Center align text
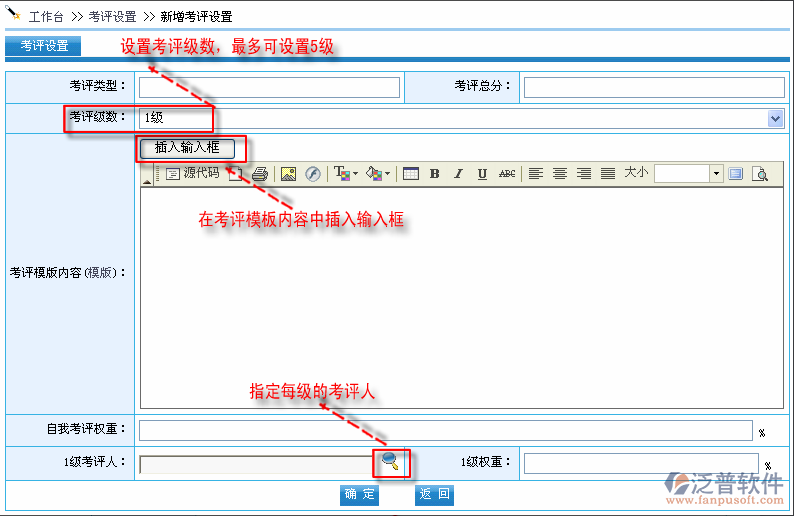 click(x=560, y=174)
